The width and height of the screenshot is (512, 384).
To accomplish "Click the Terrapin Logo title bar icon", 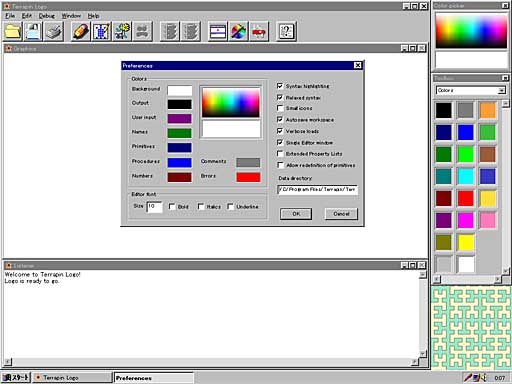I will click(7, 6).
